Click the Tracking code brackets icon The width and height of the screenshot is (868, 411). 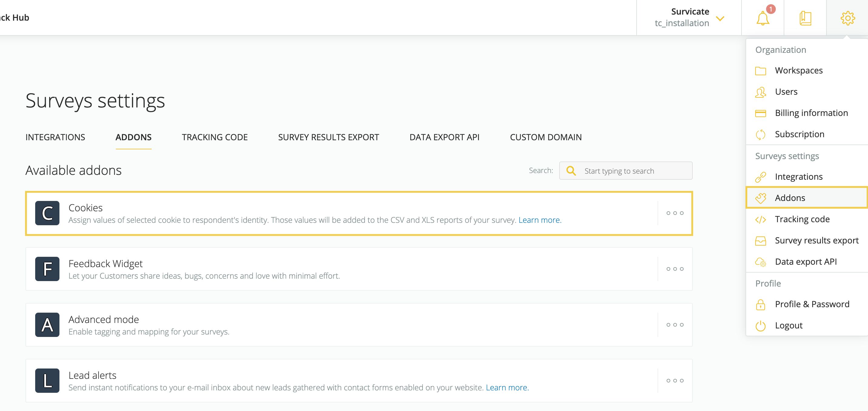click(x=761, y=219)
